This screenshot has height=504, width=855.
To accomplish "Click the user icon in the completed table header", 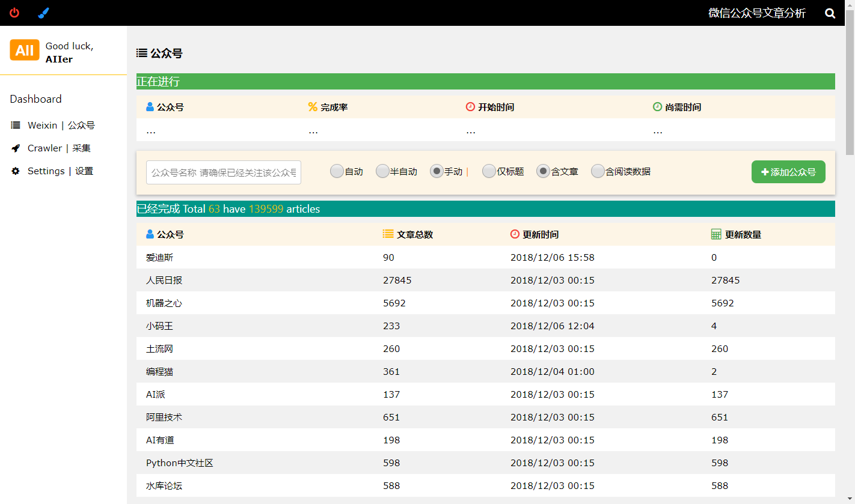I will [150, 234].
